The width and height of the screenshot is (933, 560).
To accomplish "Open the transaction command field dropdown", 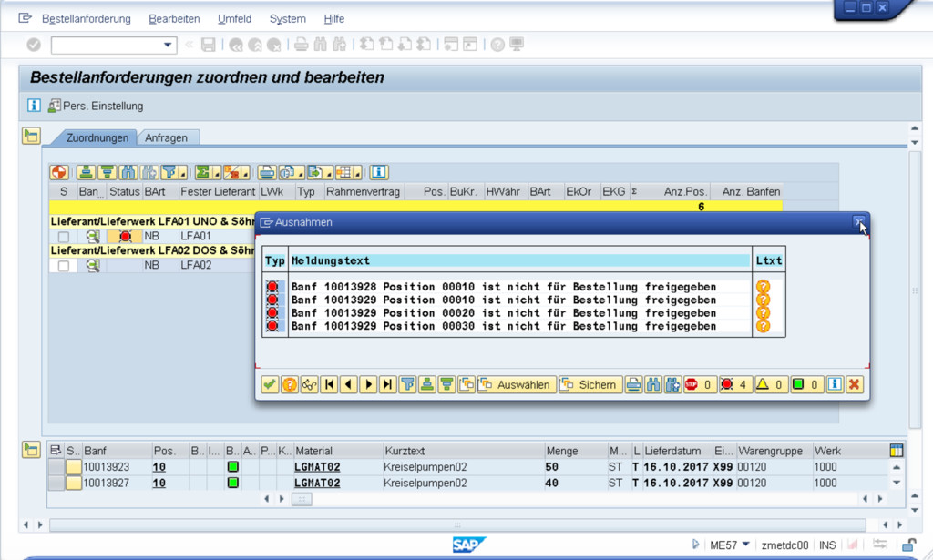I will coord(168,45).
